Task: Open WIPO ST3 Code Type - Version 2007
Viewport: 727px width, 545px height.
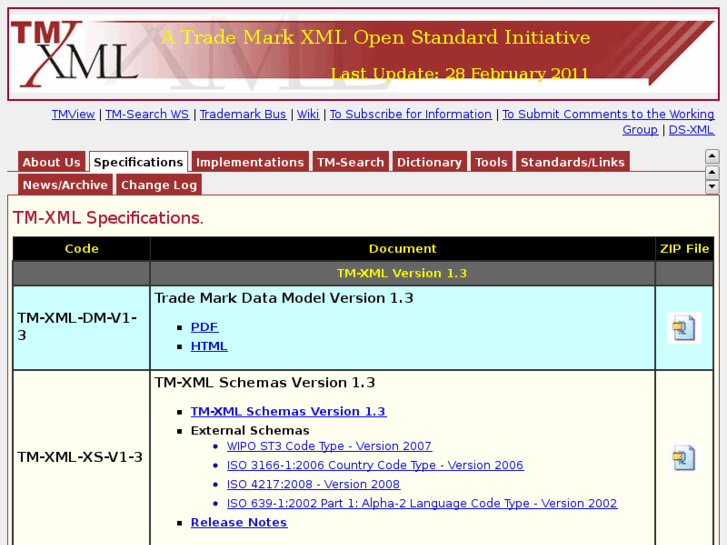Action: [x=329, y=446]
